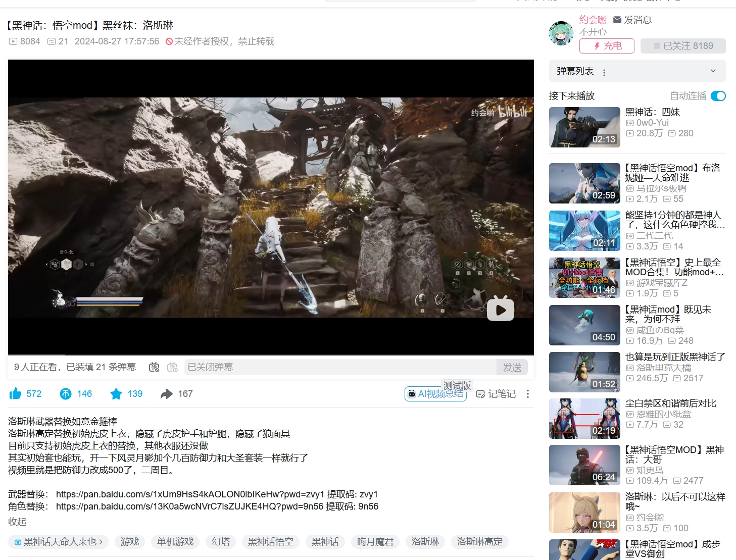Share the video via the arrow icon
The height and width of the screenshot is (560, 736).
[x=167, y=394]
